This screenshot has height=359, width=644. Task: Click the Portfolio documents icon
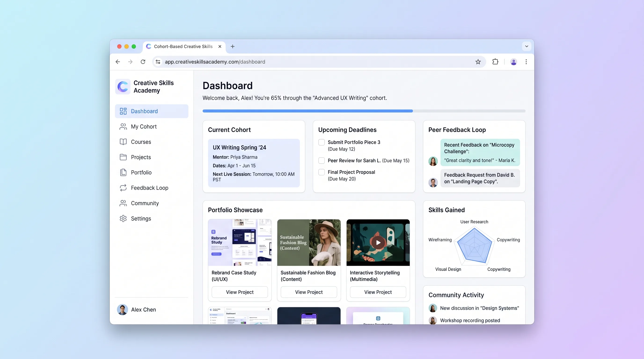pyautogui.click(x=123, y=172)
